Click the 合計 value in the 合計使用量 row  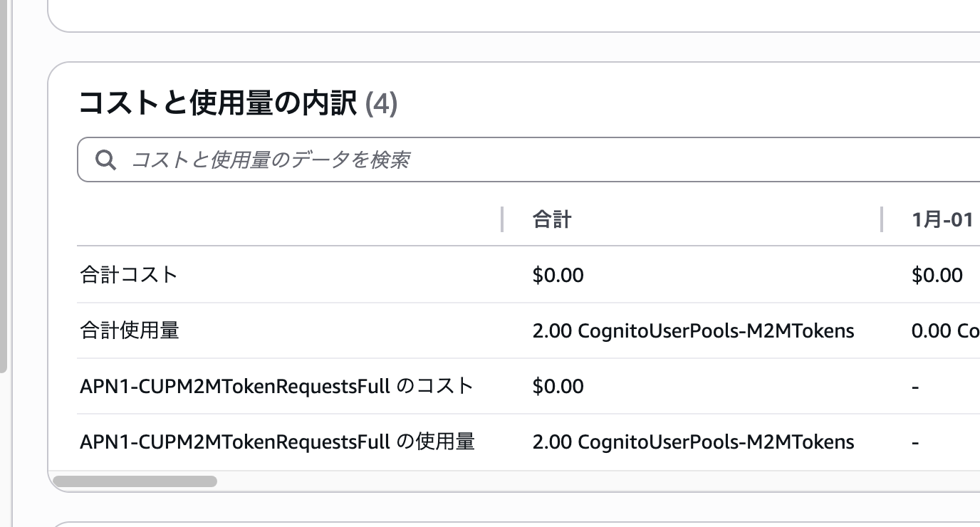pos(692,330)
